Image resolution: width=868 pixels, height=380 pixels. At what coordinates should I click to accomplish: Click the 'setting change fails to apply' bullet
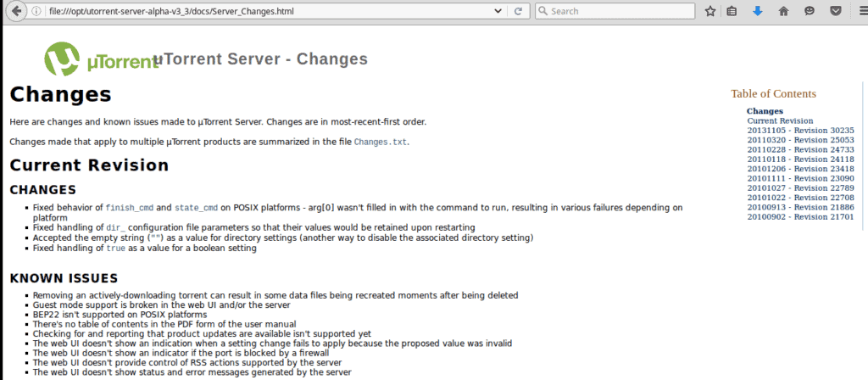[272, 344]
